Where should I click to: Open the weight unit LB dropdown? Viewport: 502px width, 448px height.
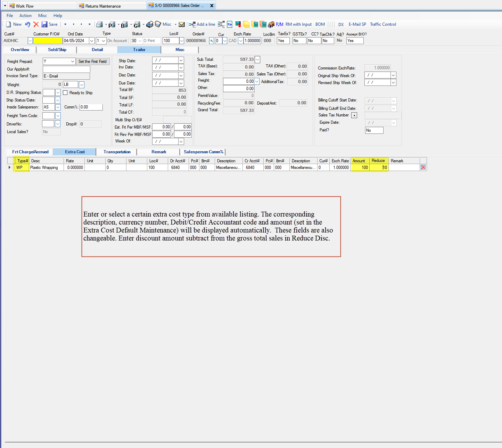(81, 84)
